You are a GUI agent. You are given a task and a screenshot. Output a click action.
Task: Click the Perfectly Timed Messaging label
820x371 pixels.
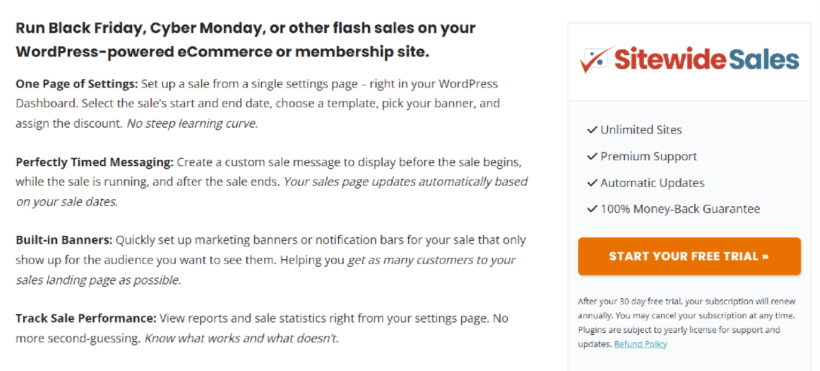(x=94, y=162)
